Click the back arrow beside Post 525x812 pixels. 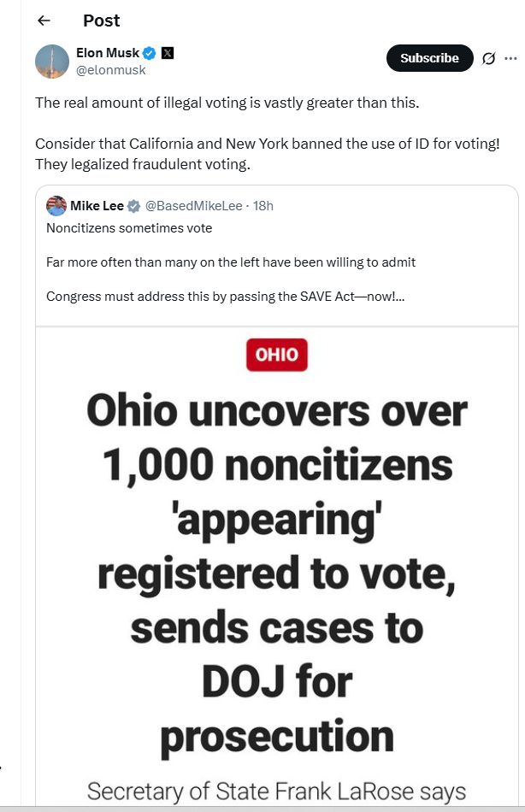[44, 21]
